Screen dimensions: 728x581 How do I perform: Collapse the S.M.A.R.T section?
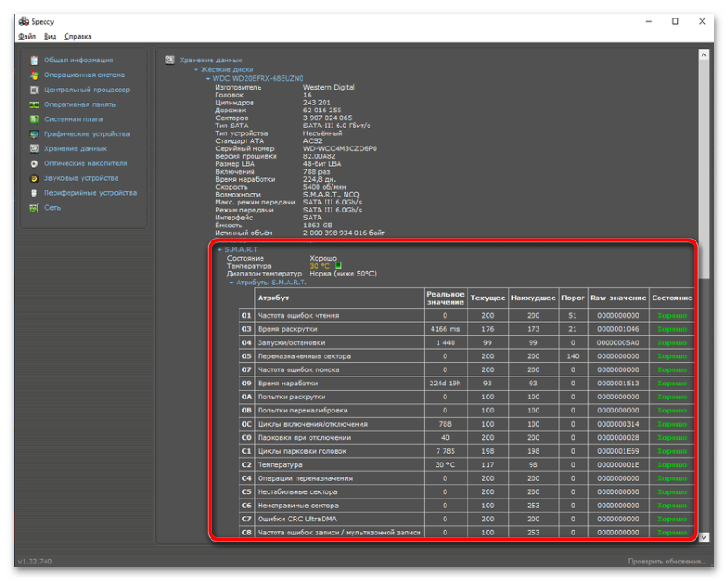pyautogui.click(x=220, y=250)
